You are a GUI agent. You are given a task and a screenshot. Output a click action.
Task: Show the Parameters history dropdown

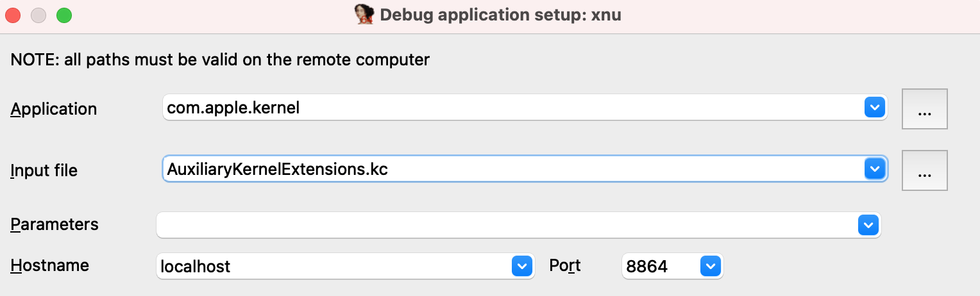coord(868,225)
